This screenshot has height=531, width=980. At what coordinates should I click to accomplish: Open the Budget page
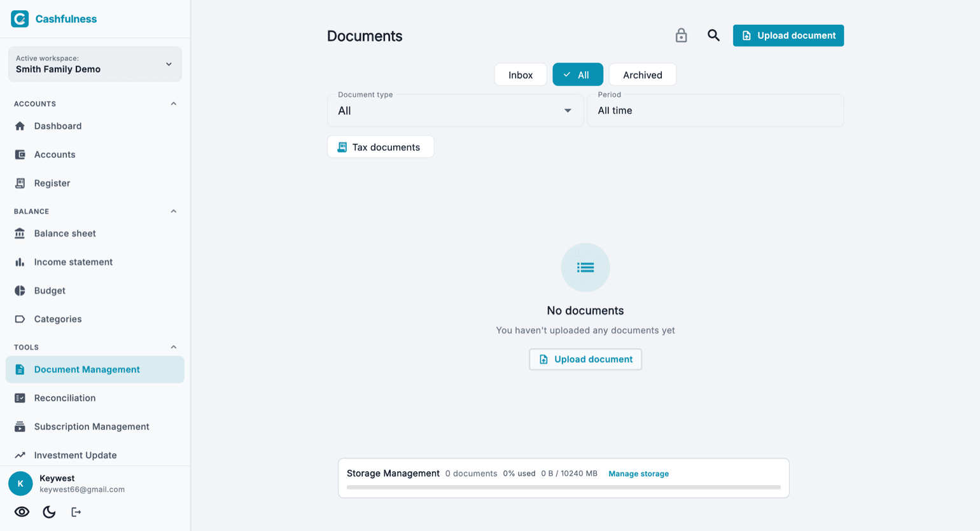95,291
